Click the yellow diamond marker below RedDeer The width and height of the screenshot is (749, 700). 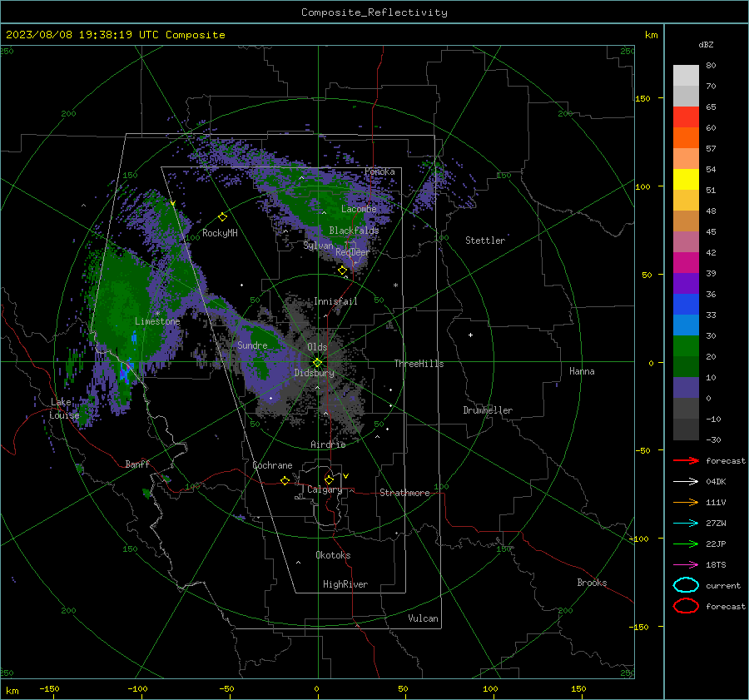coord(342,271)
